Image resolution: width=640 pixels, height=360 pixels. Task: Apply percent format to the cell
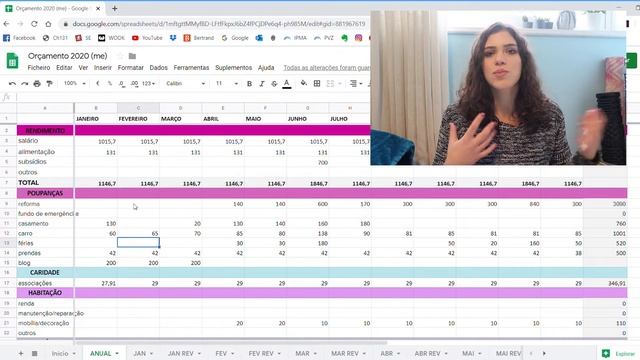[x=110, y=84]
